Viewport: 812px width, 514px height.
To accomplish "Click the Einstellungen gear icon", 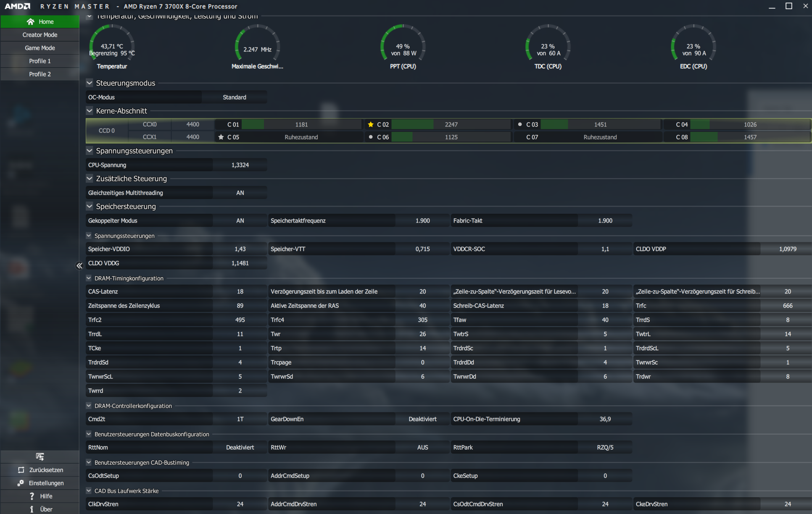I will (21, 483).
